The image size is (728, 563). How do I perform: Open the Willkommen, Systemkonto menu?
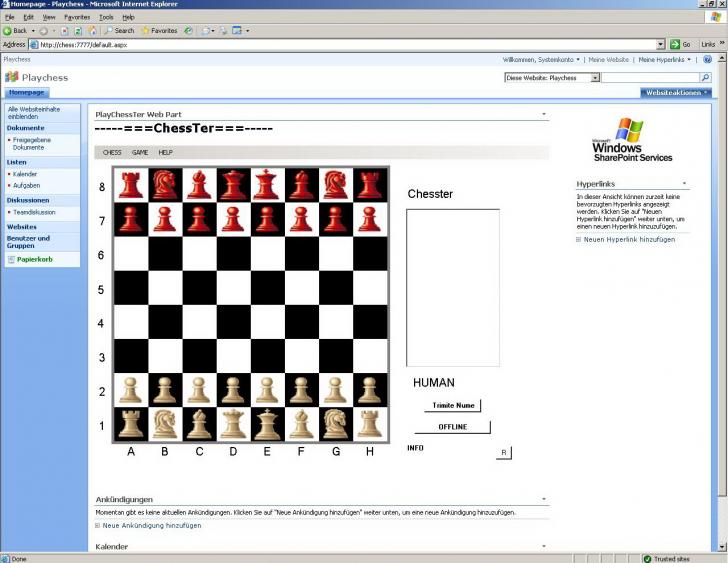point(541,60)
